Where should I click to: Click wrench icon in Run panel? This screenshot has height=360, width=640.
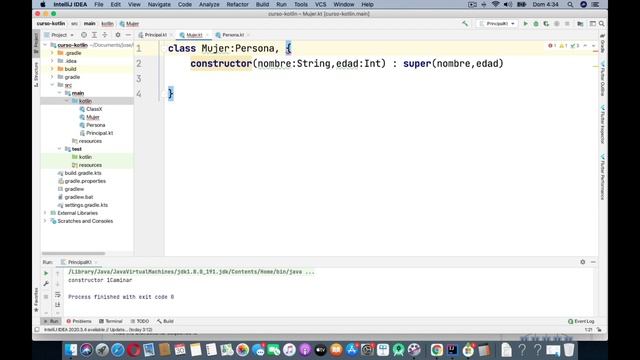(46, 284)
